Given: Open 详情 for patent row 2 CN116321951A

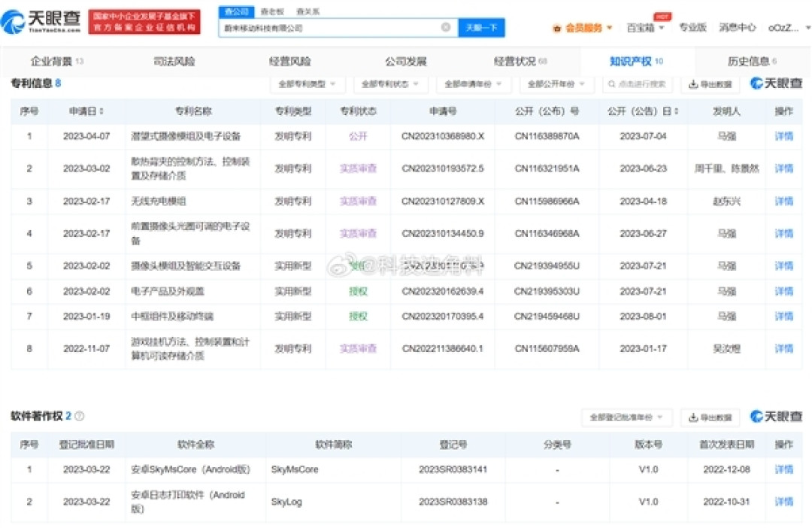Looking at the screenshot, I should 783,168.
